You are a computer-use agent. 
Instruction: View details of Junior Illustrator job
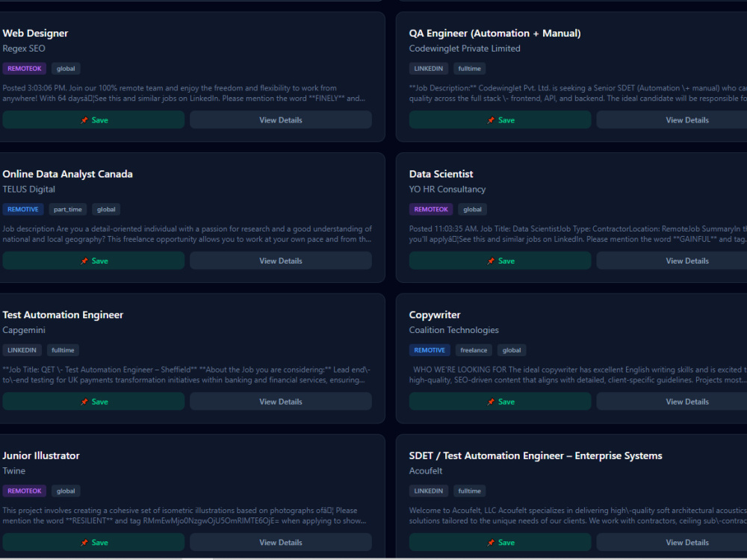click(x=281, y=542)
